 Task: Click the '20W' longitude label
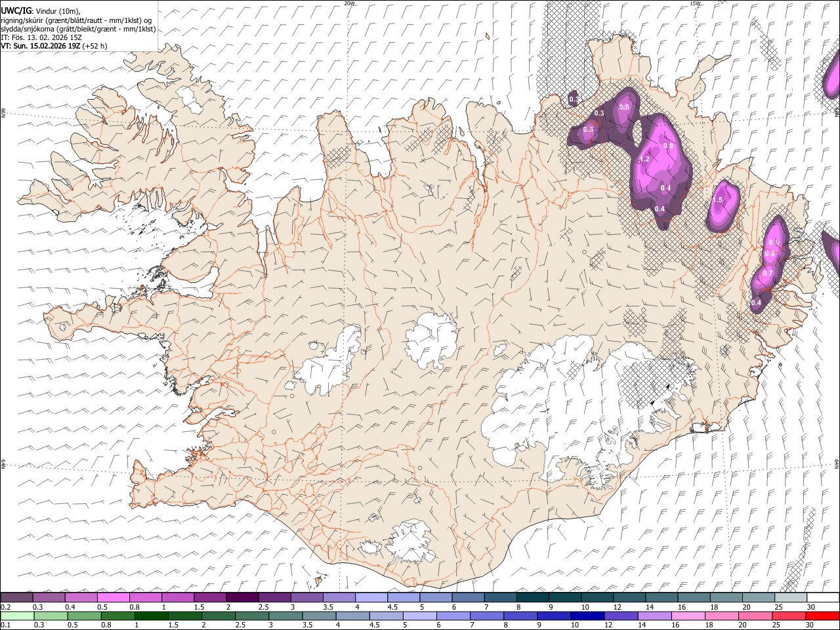(349, 3)
